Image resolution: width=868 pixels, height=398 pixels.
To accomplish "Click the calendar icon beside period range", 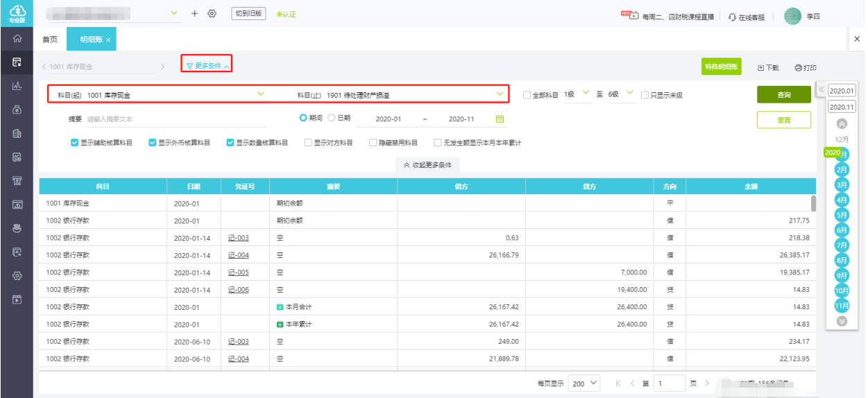I will (500, 119).
